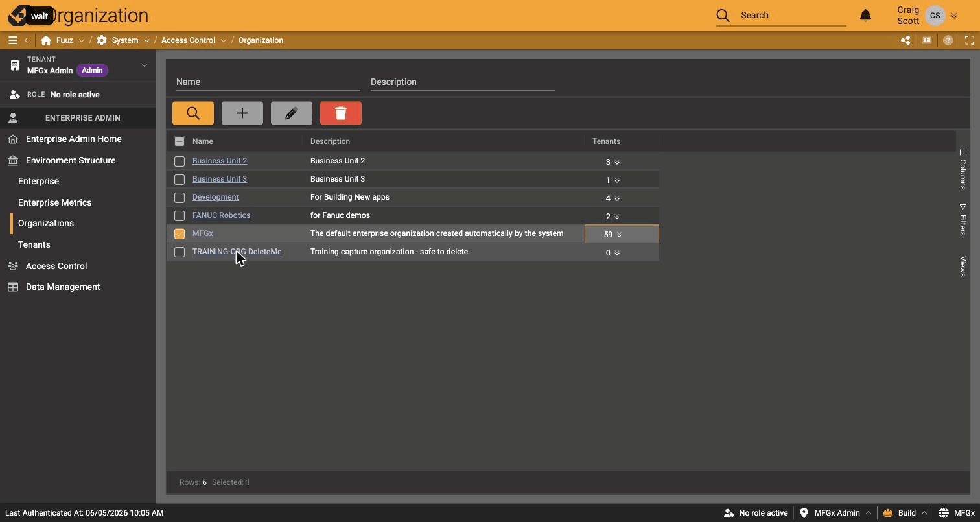Image resolution: width=980 pixels, height=522 pixels.
Task: Check the FANUC Robotics row checkbox
Action: [180, 216]
